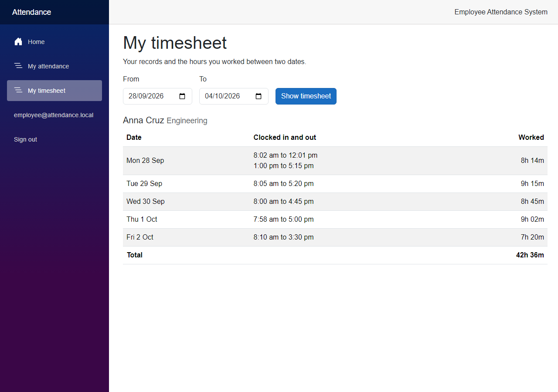Select the Tue 29 Sep date cell
This screenshot has height=392, width=558.
[144, 184]
